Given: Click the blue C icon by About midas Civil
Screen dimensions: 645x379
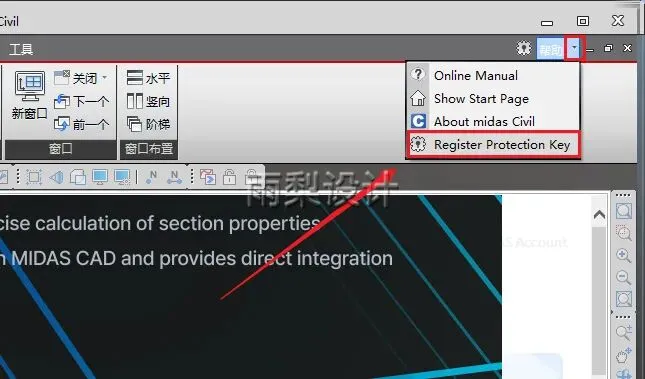Looking at the screenshot, I should (x=418, y=121).
